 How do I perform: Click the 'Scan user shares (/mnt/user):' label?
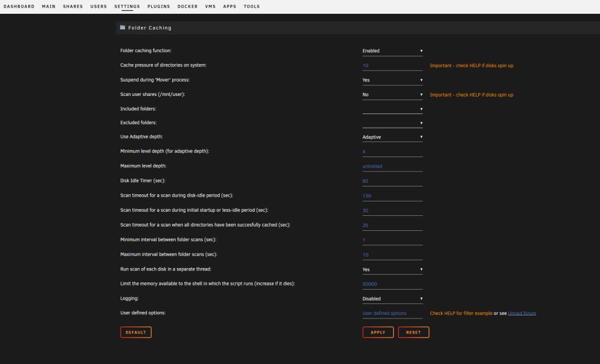(x=152, y=94)
